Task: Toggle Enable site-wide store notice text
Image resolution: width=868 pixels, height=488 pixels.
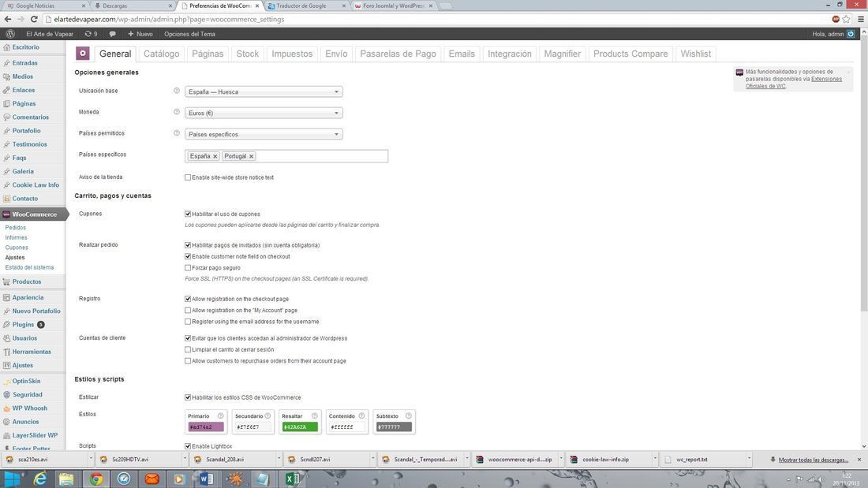Action: pyautogui.click(x=188, y=177)
